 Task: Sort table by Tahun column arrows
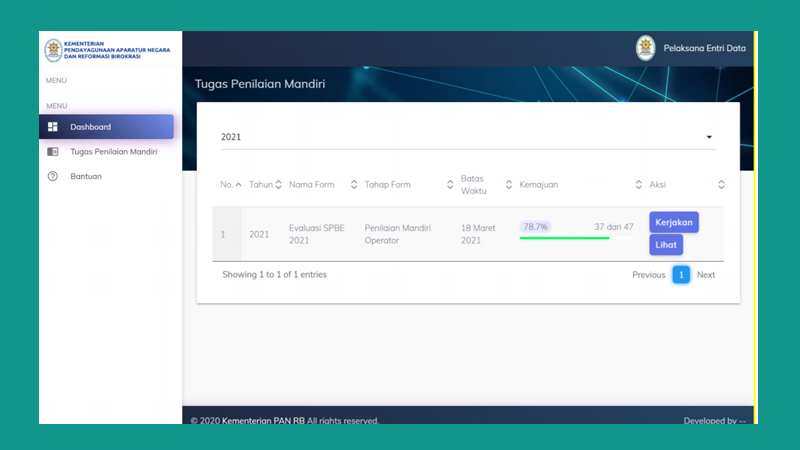279,185
